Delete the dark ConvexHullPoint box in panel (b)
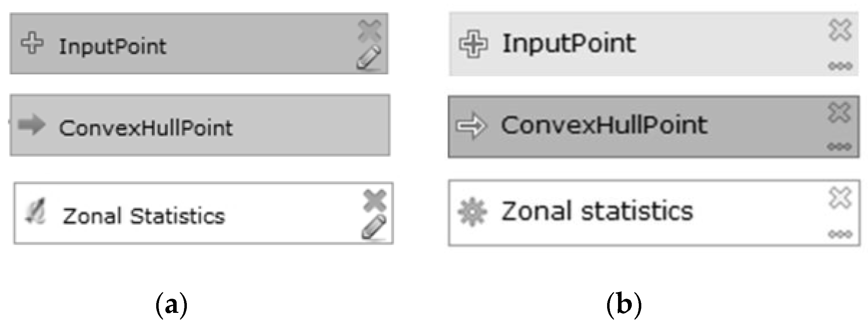The image size is (868, 328). pyautogui.click(x=839, y=112)
